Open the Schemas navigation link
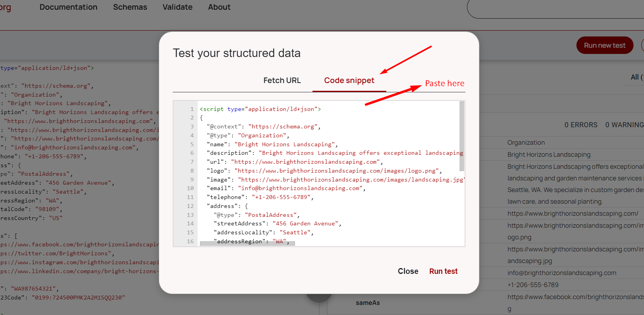 [130, 7]
